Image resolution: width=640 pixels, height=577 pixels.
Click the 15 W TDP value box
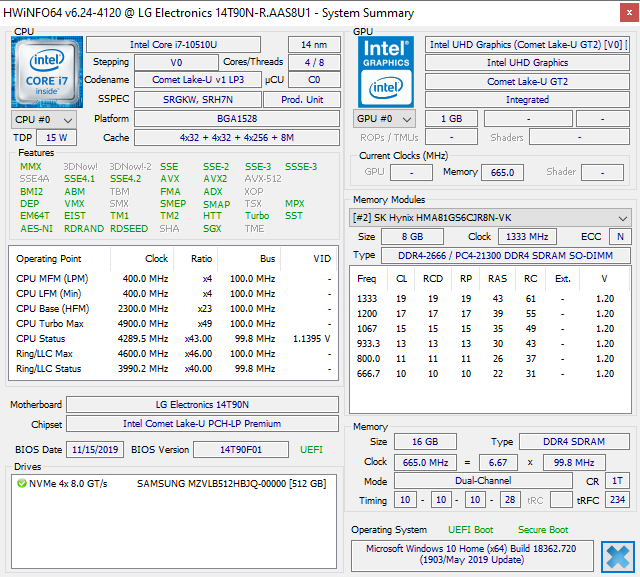[x=57, y=138]
